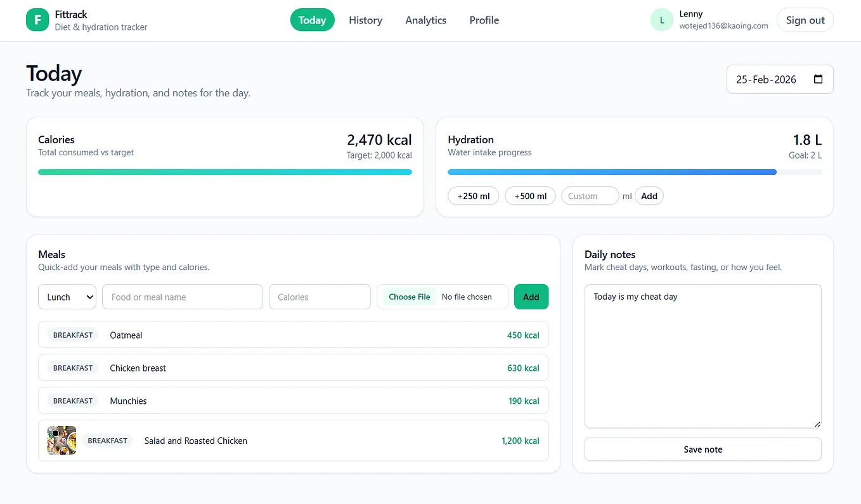Switch to the Today tab
This screenshot has width=861, height=504.
tap(312, 20)
